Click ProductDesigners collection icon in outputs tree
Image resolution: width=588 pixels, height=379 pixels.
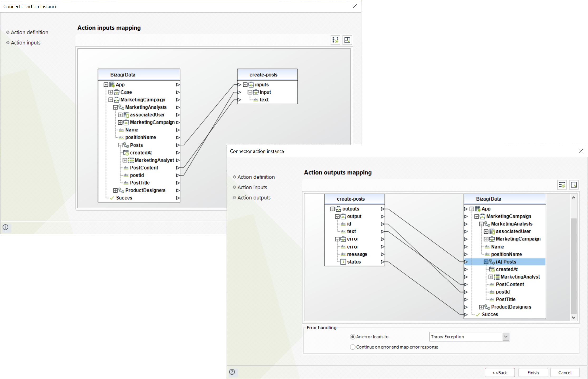pyautogui.click(x=487, y=307)
